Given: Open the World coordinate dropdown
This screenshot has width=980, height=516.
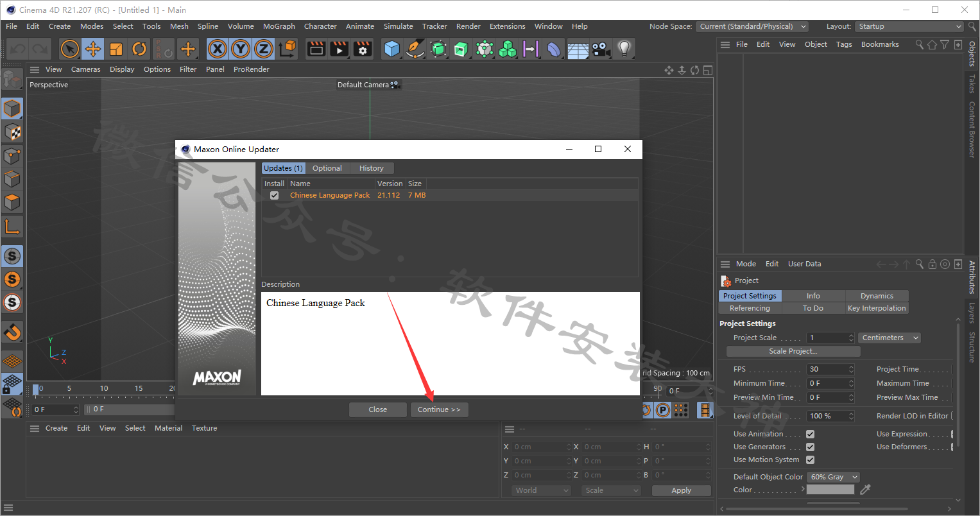Looking at the screenshot, I should [x=542, y=490].
